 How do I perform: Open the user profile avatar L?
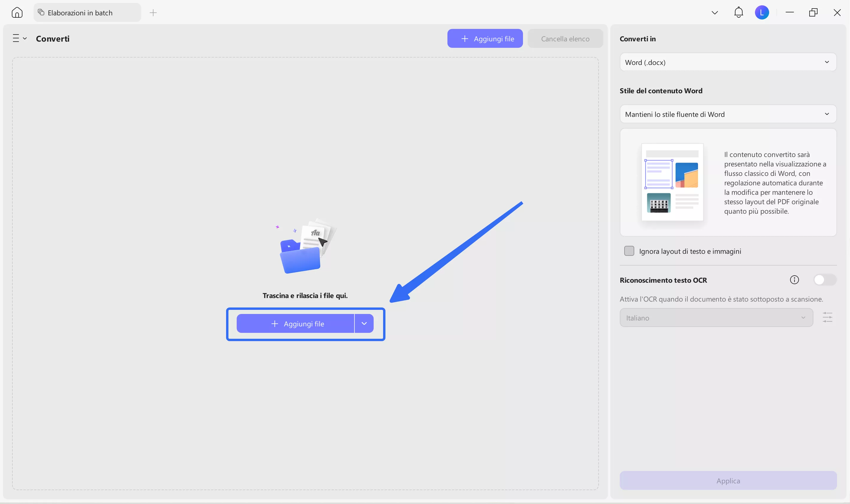(762, 13)
